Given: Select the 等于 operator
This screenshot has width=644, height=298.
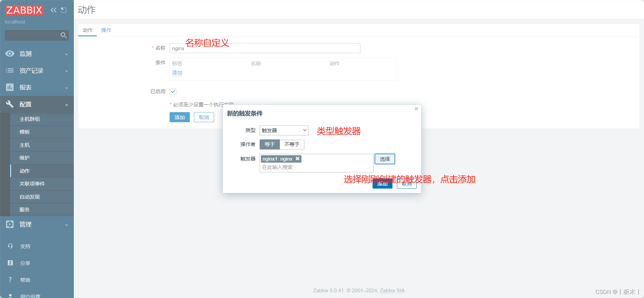Looking at the screenshot, I should pos(270,144).
